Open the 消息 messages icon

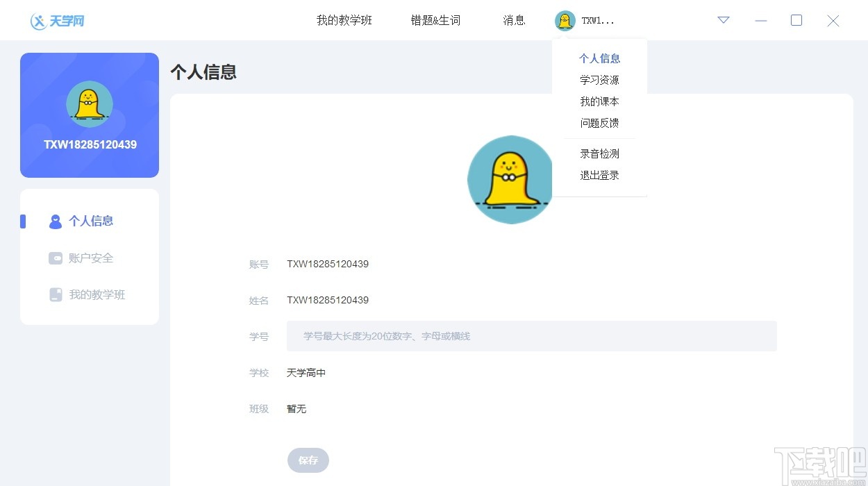click(x=514, y=20)
